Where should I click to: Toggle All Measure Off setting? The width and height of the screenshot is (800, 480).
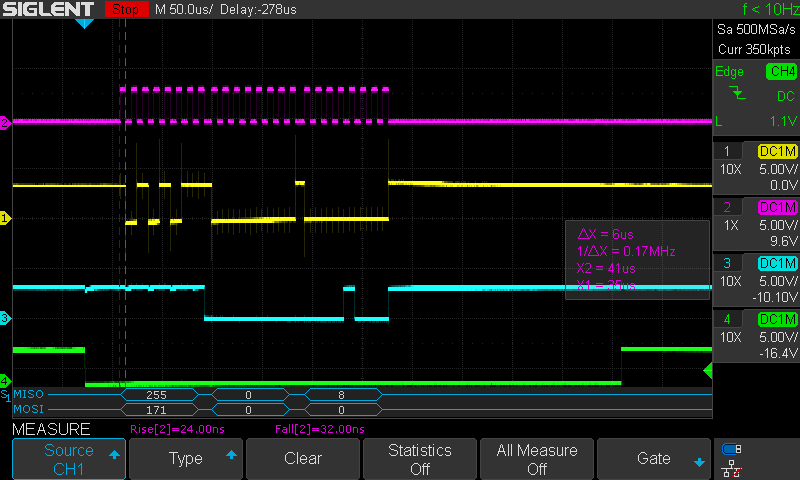coord(537,459)
